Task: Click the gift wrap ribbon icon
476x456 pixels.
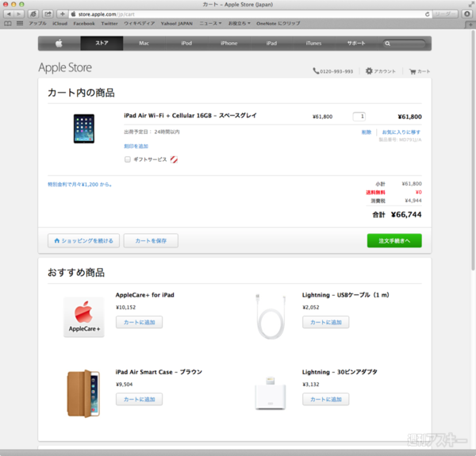Action: pyautogui.click(x=174, y=159)
